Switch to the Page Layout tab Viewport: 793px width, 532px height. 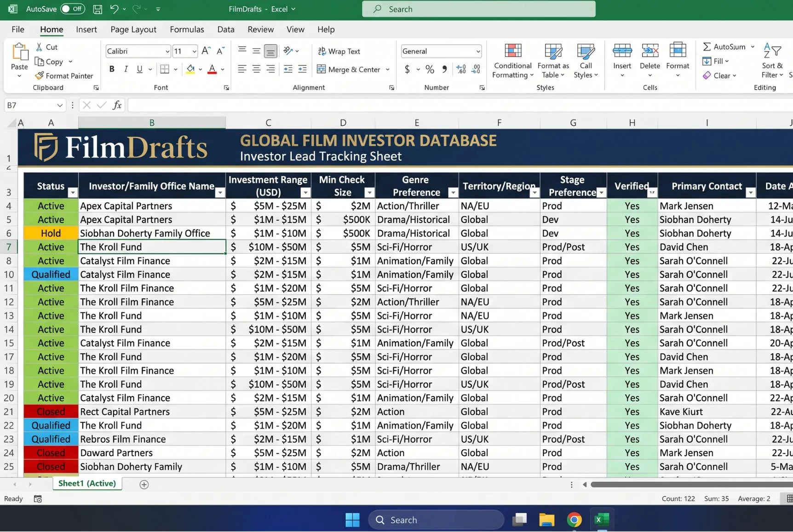tap(133, 29)
